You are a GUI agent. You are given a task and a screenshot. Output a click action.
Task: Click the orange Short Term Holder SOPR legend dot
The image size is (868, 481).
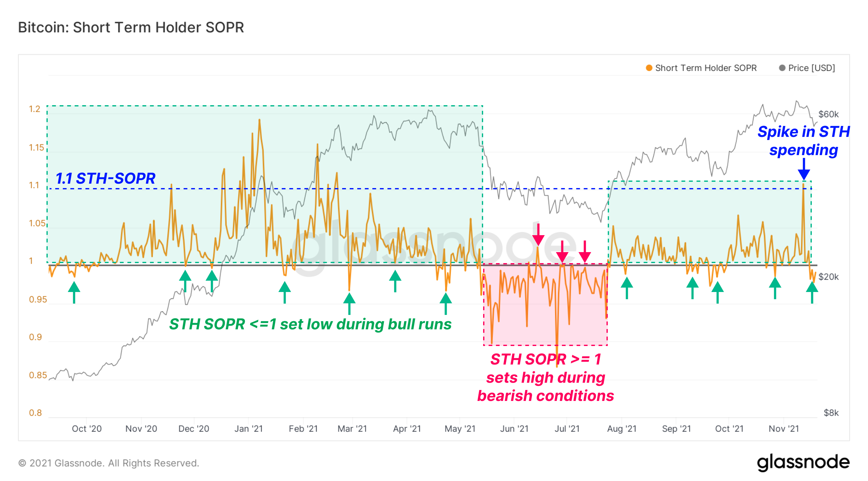tap(649, 68)
